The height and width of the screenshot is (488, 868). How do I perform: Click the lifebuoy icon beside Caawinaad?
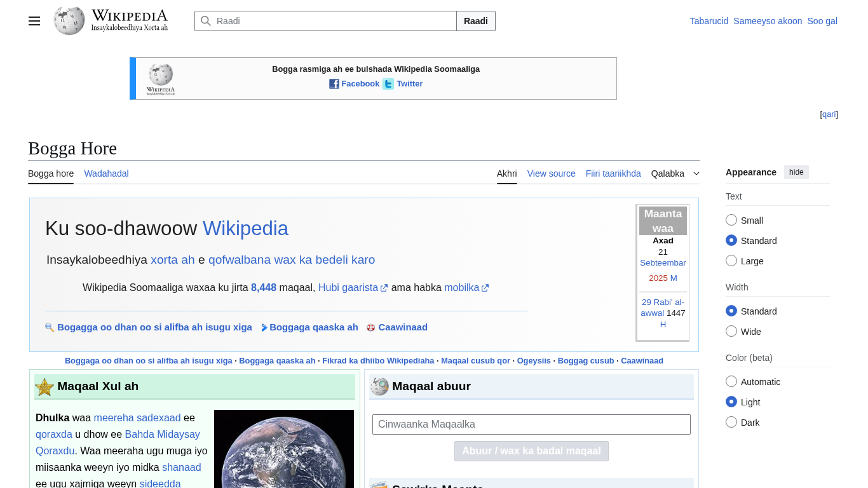(x=371, y=327)
